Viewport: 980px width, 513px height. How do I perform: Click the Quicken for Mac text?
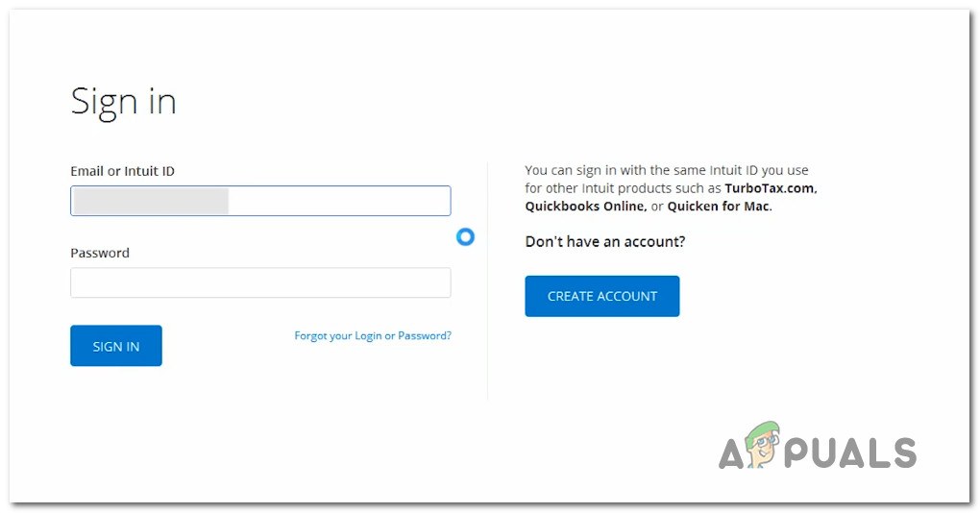719,206
